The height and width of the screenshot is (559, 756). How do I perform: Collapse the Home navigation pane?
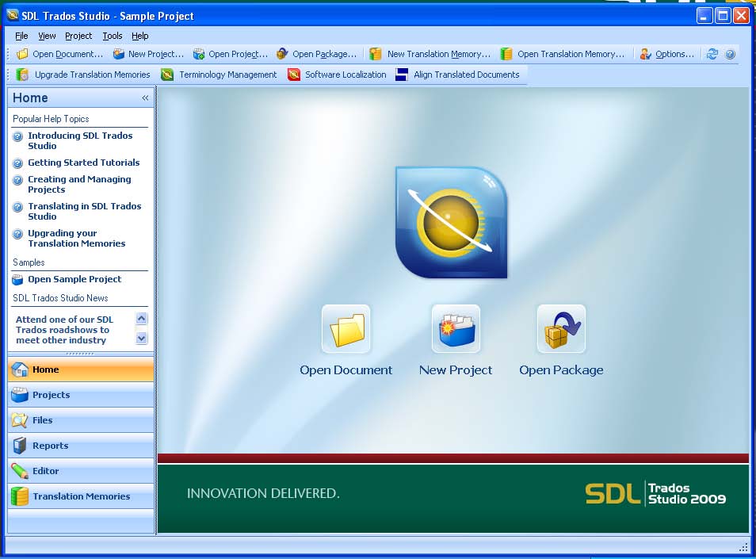[x=145, y=98]
